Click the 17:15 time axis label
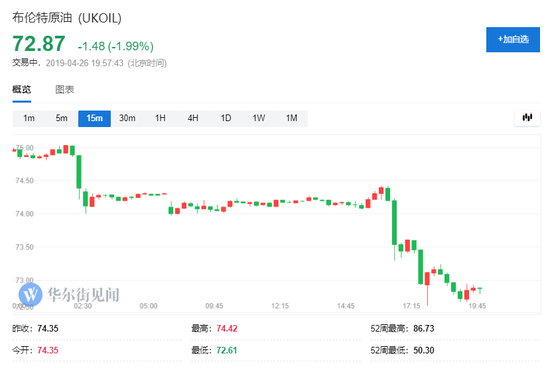 point(411,306)
